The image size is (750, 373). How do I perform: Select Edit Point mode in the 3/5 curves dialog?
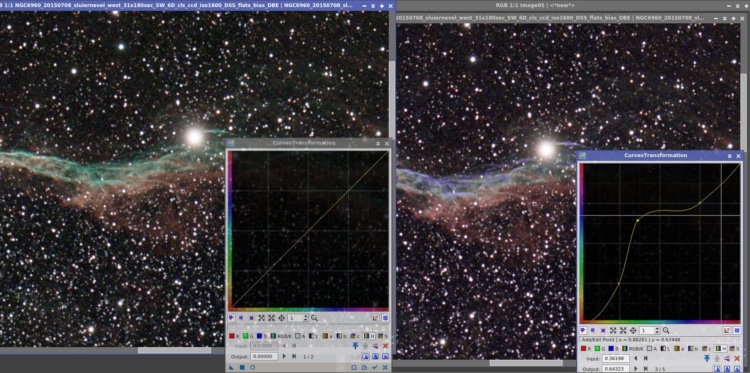pos(583,330)
